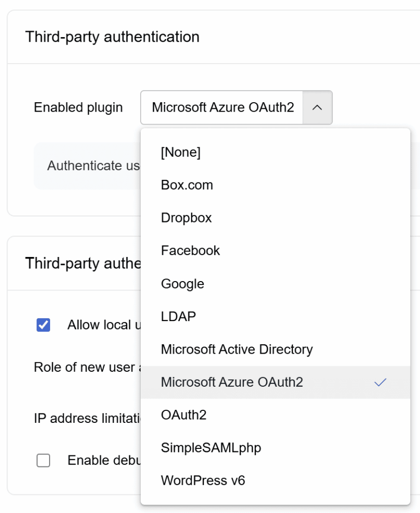The image size is (420, 513).
Task: Click the Third-party authentication panel heading
Action: pos(112,37)
